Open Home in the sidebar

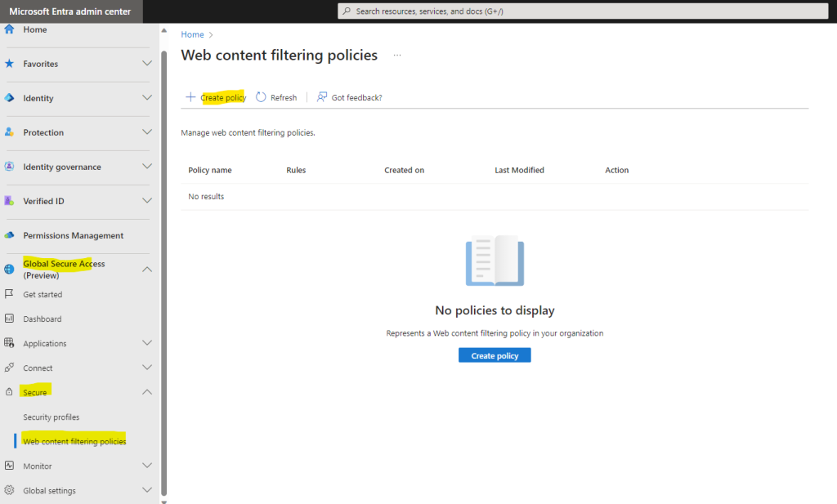(x=34, y=30)
